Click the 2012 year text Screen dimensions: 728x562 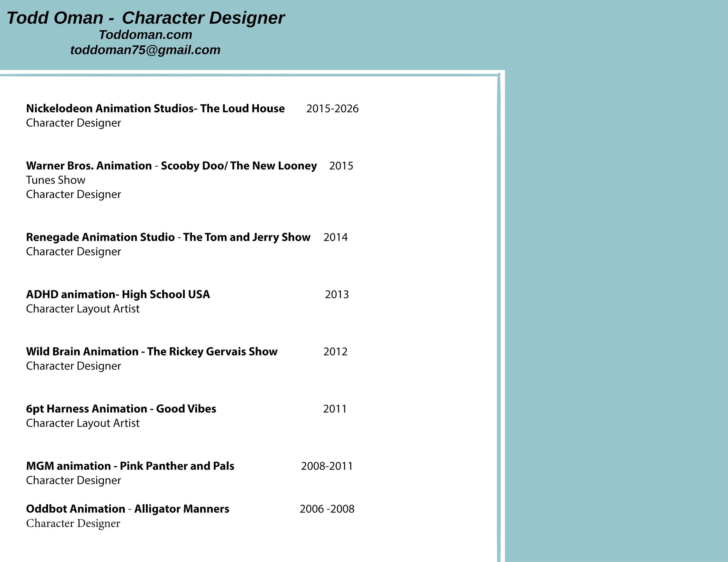tap(335, 352)
